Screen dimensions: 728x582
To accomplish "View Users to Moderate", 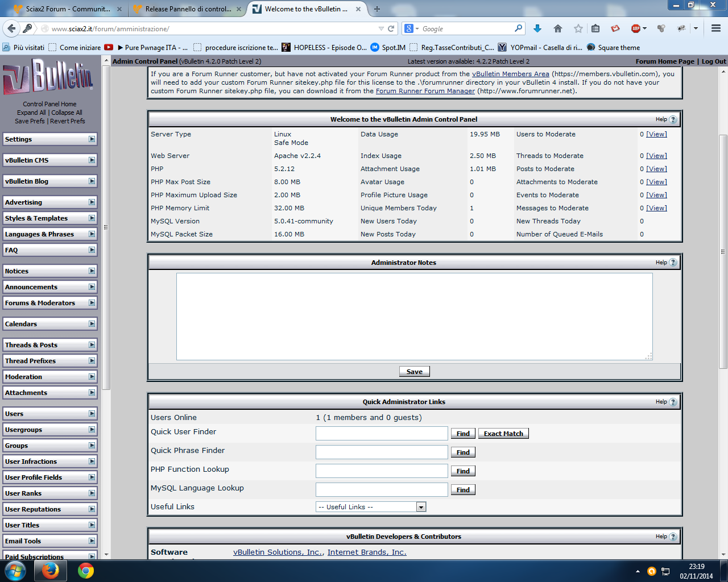I will tap(656, 134).
